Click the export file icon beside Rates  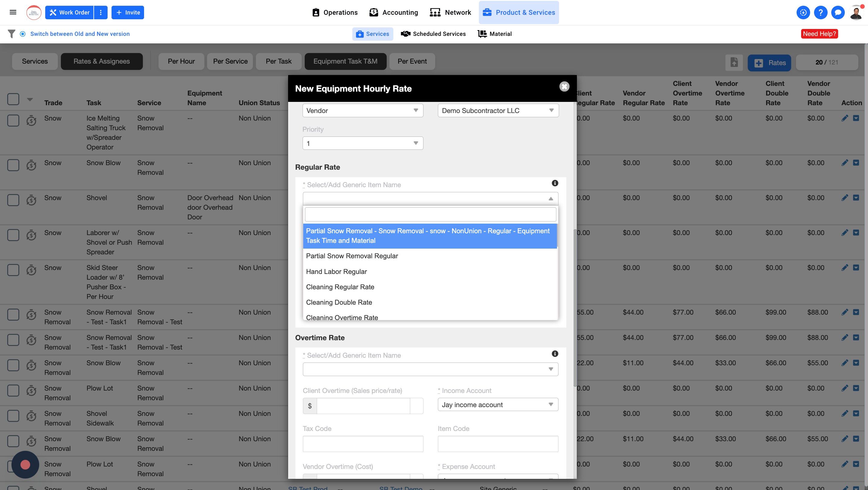(x=734, y=63)
